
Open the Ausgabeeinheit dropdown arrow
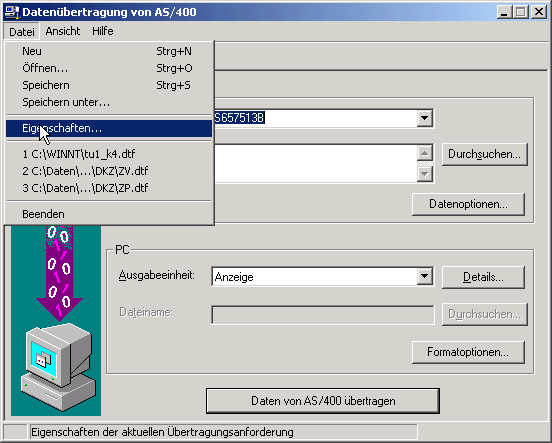[x=425, y=276]
